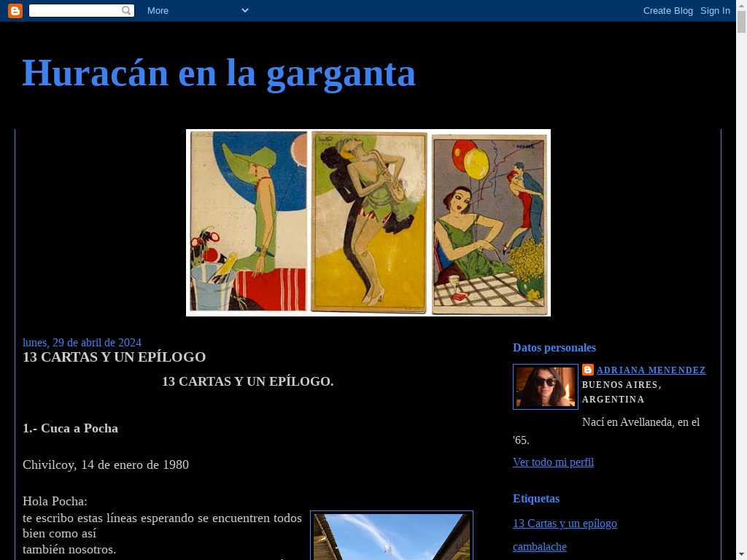Click the sky photo in the post
The width and height of the screenshot is (747, 560).
coord(392,536)
